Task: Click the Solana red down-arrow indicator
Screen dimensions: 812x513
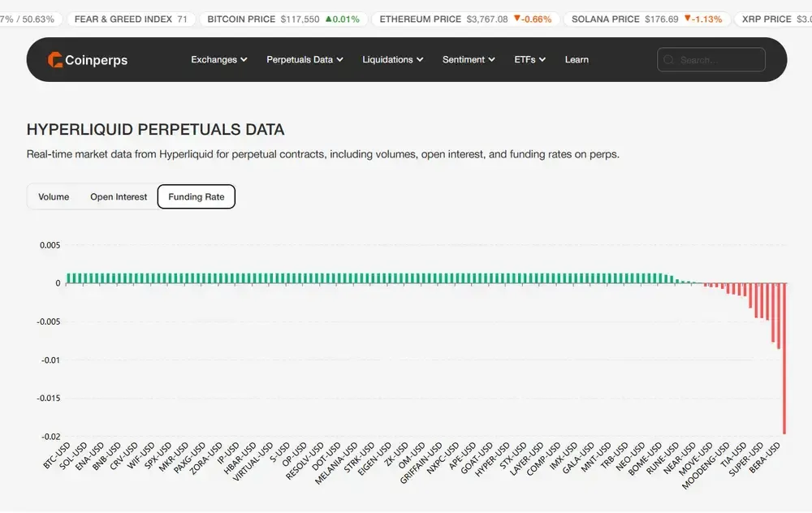Action: click(687, 19)
